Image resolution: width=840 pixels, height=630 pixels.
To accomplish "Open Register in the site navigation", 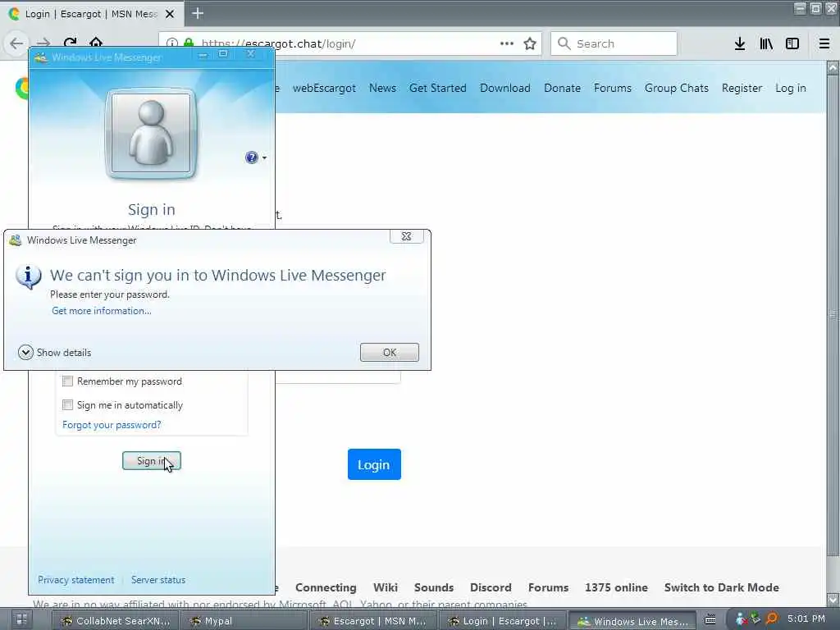I will click(x=742, y=88).
